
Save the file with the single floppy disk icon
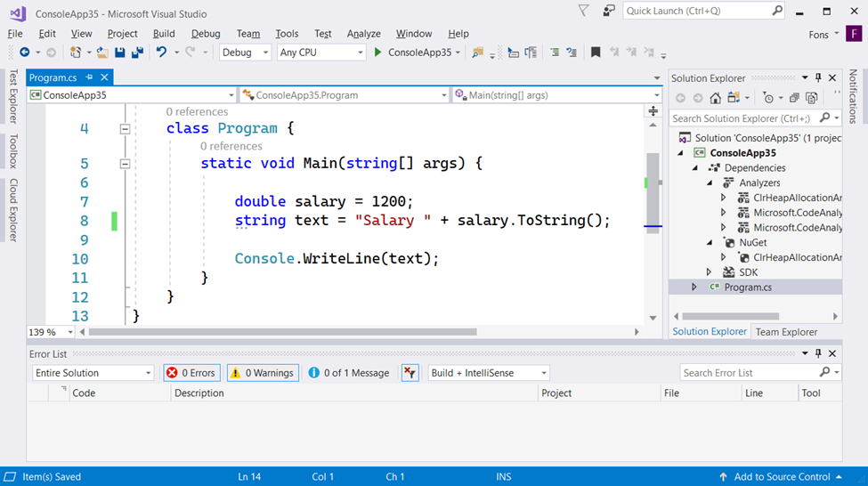[119, 52]
